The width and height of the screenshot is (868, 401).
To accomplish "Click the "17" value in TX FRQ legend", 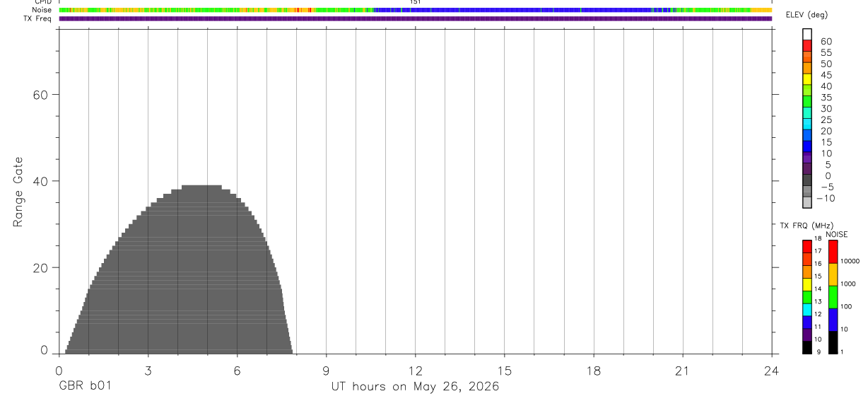I will 817,251.
